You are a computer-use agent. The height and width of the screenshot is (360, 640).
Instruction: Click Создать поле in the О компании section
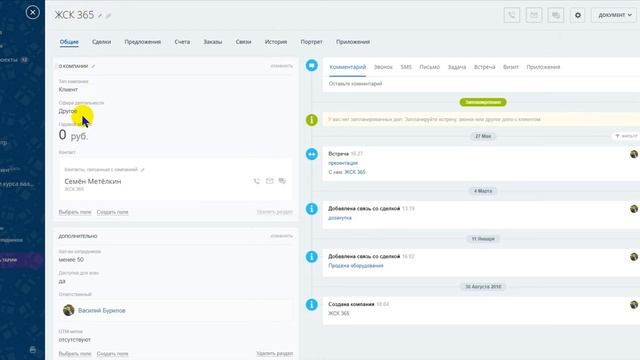tap(112, 212)
